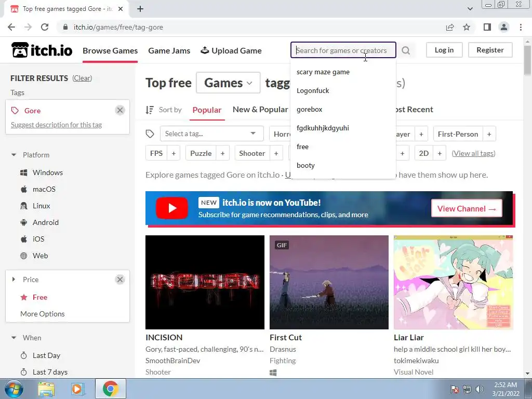Open Chrome side panel icon
Image resolution: width=532 pixels, height=399 pixels.
487,27
